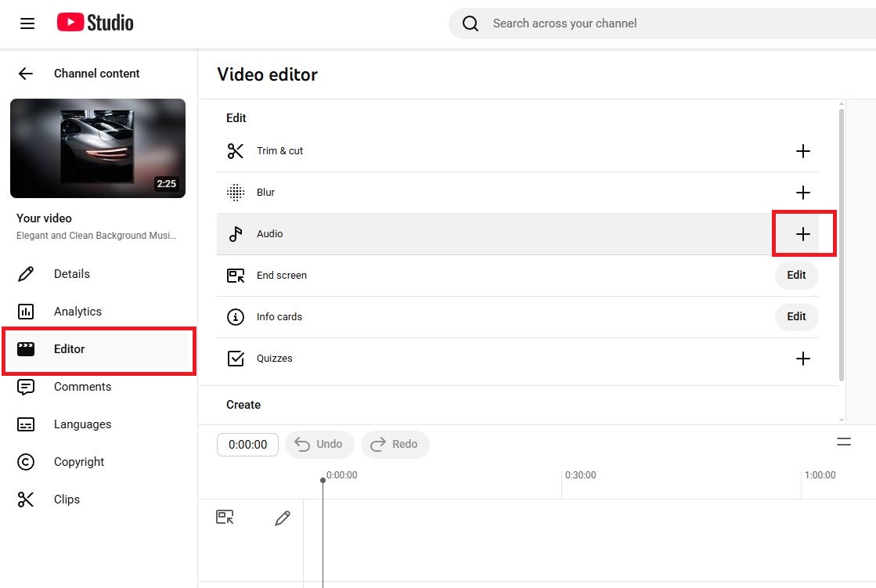Click the end screen icon in the timeline panel

225,517
